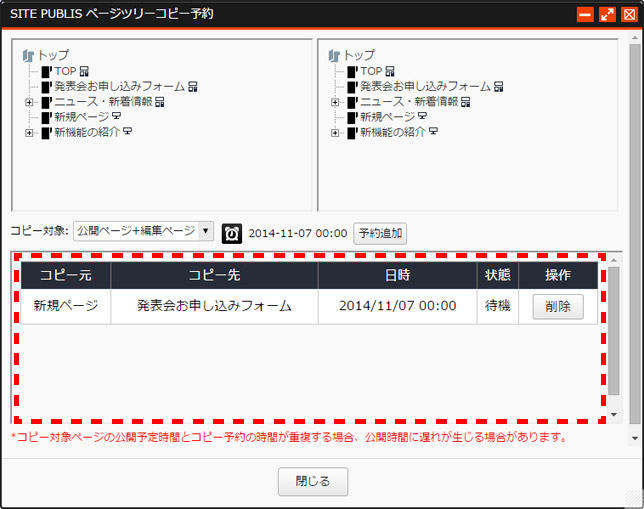Select 発表会お申し込みフォーム in left tree

point(120,87)
